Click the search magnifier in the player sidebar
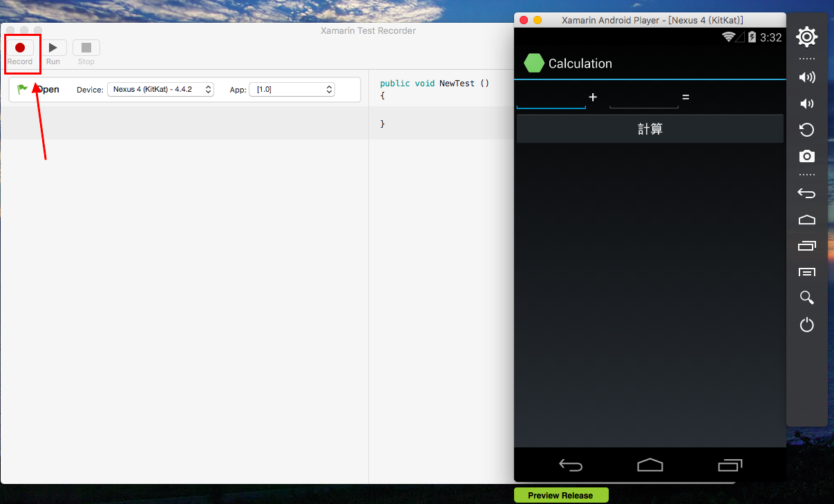Viewport: 834px width, 504px height. pos(806,298)
